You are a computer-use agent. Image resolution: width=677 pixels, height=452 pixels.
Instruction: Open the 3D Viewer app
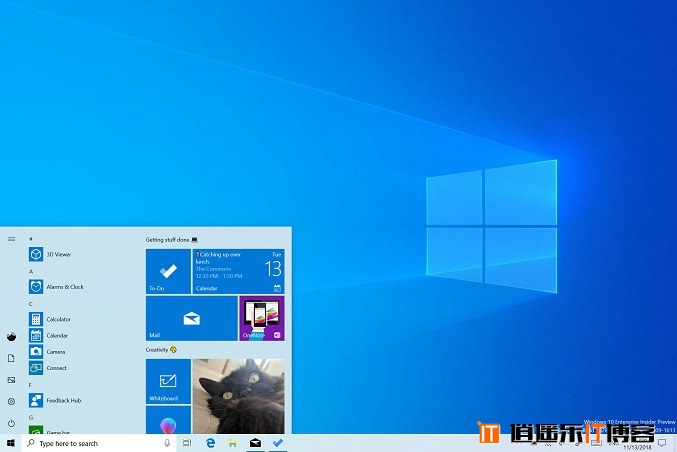tap(50, 254)
